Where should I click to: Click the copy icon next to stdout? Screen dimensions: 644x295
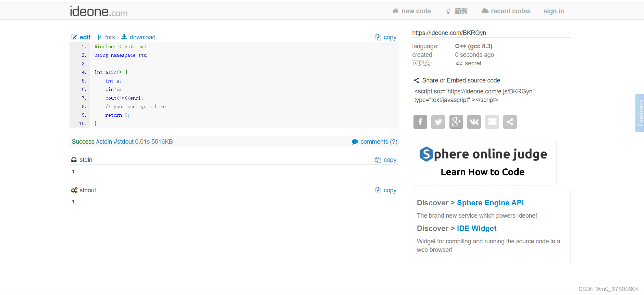tap(378, 190)
